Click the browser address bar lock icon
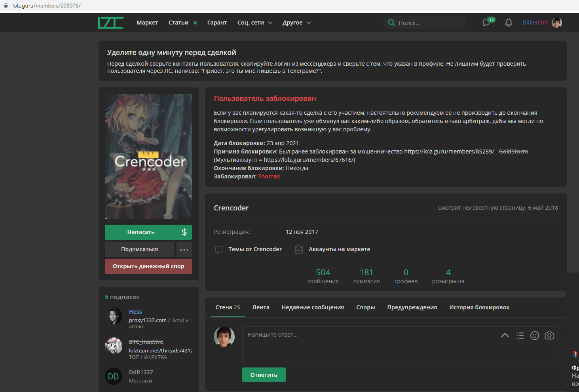This screenshot has height=392, width=579. point(6,6)
